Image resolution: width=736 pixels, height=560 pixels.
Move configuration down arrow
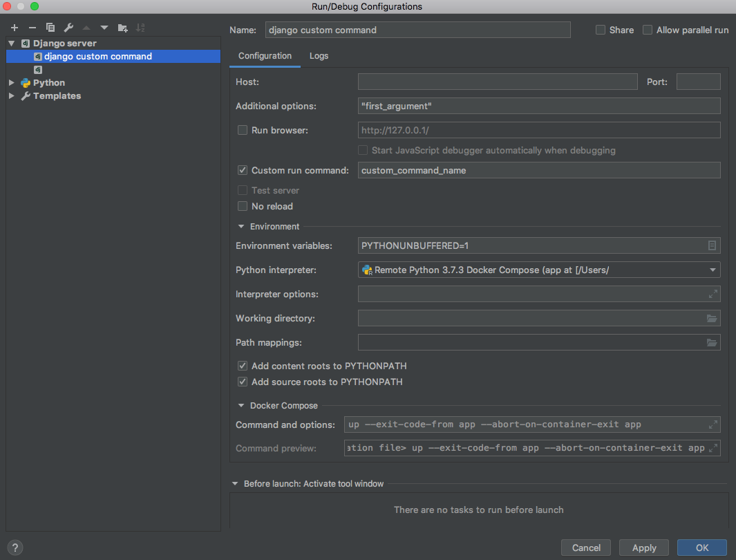(104, 28)
